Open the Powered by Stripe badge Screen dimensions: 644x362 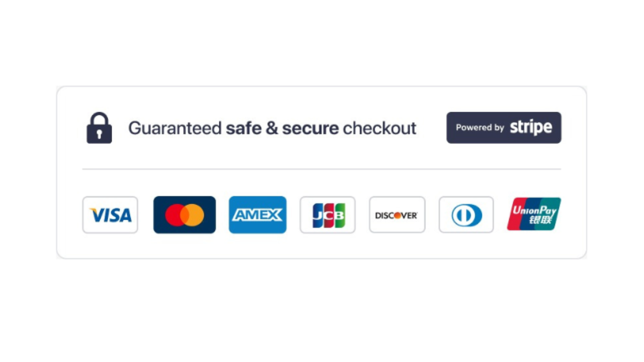(x=504, y=128)
